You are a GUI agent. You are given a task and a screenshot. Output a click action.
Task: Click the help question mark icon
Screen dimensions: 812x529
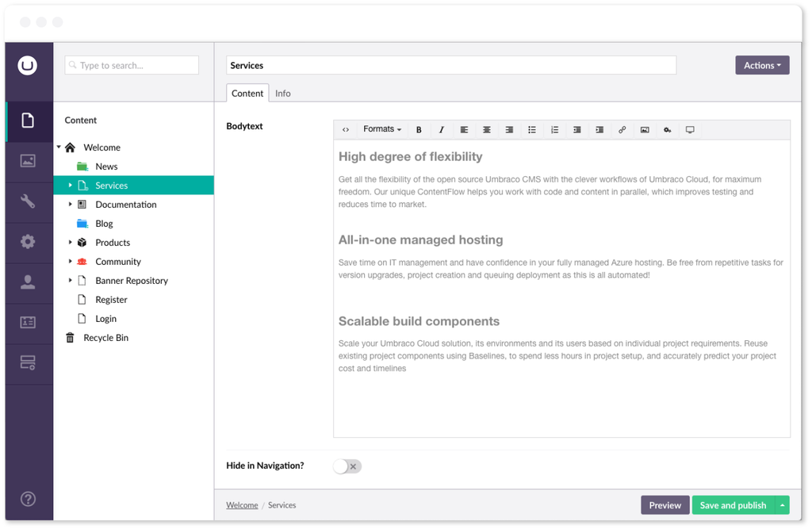click(x=28, y=499)
